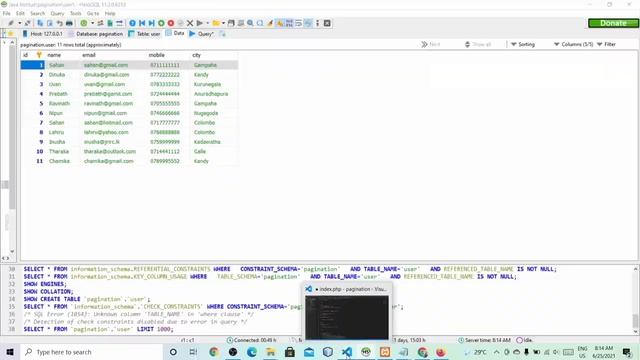
Task: Open the Columns (5/5) dropdown
Action: 573,44
